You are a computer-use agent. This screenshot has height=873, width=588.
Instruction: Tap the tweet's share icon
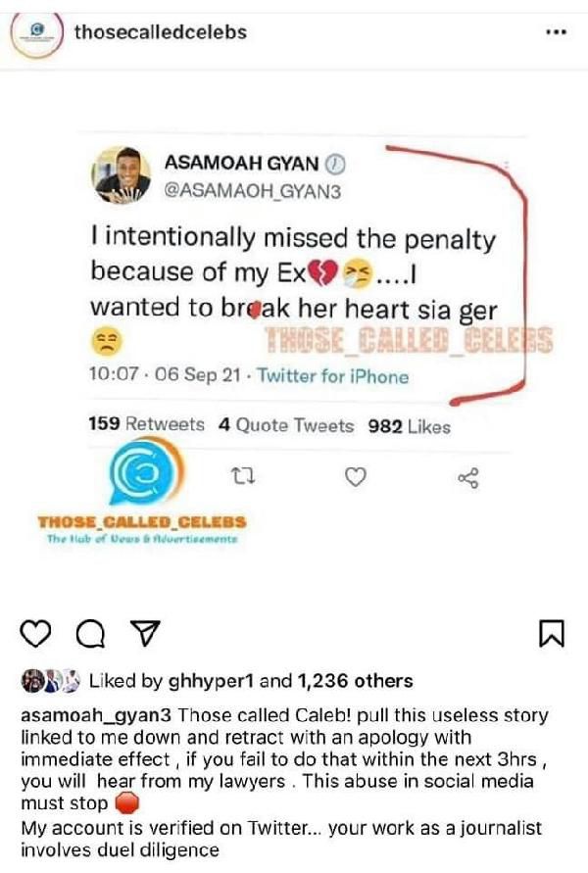pyautogui.click(x=467, y=478)
